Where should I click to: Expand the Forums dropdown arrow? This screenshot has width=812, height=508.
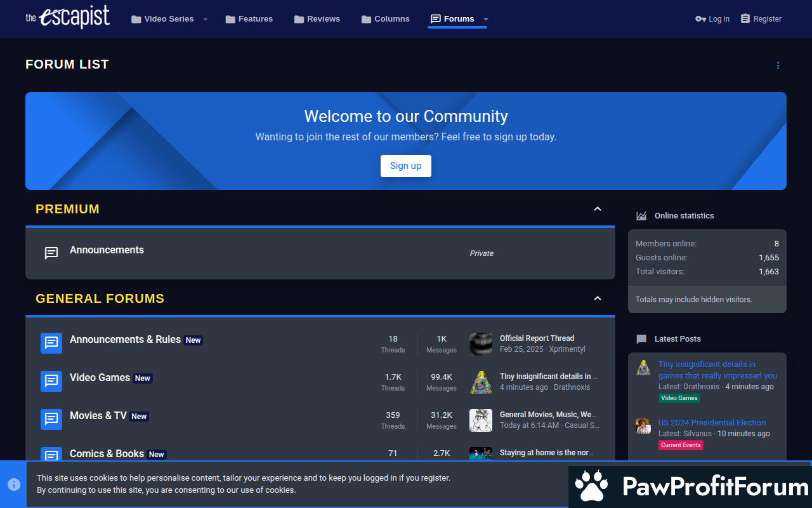pyautogui.click(x=486, y=19)
